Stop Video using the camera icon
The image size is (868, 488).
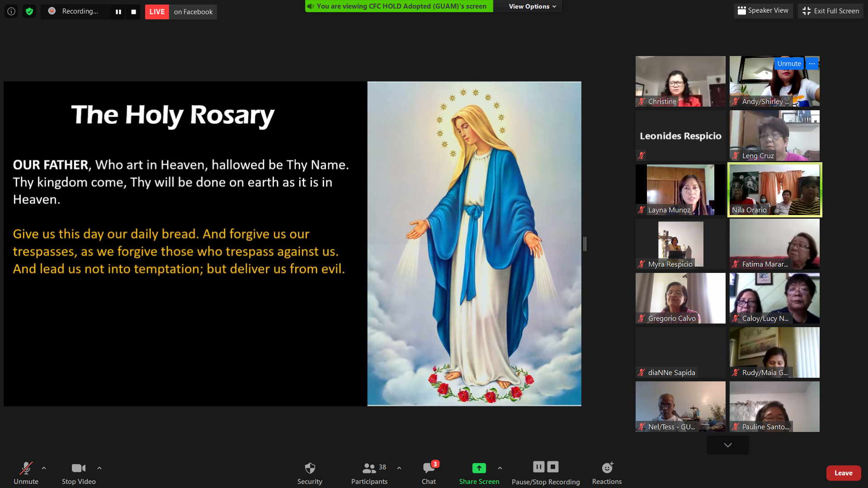click(x=79, y=473)
